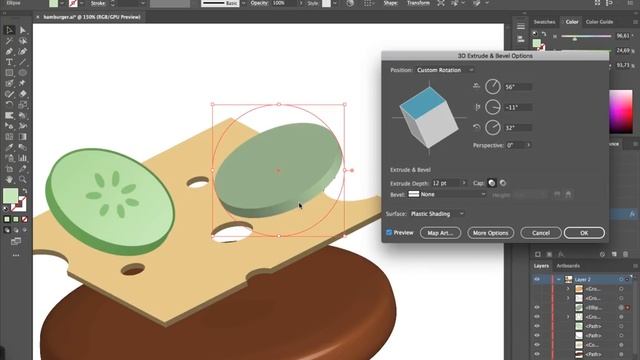Toggle visibility of first Path sublayer

pyautogui.click(x=537, y=326)
